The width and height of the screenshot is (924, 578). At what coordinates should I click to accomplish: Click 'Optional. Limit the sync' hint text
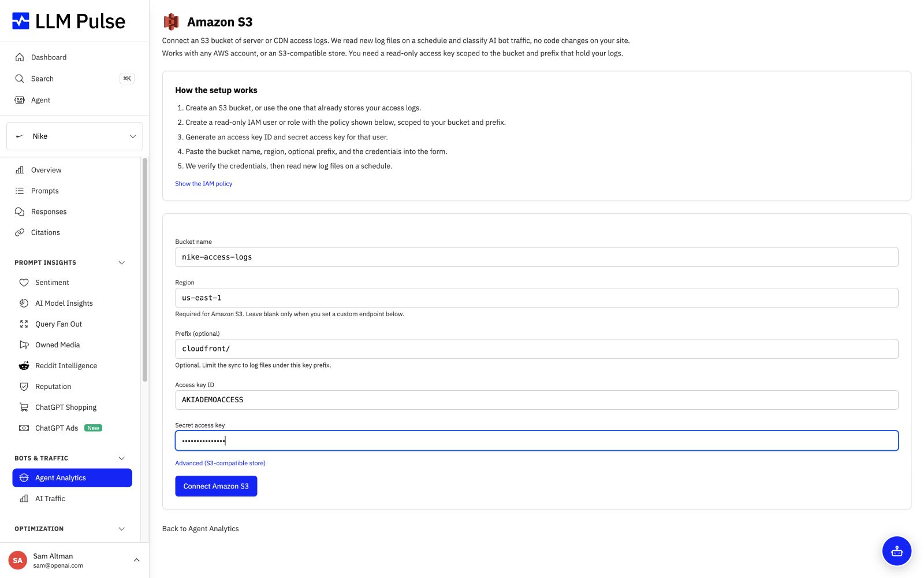click(253, 365)
